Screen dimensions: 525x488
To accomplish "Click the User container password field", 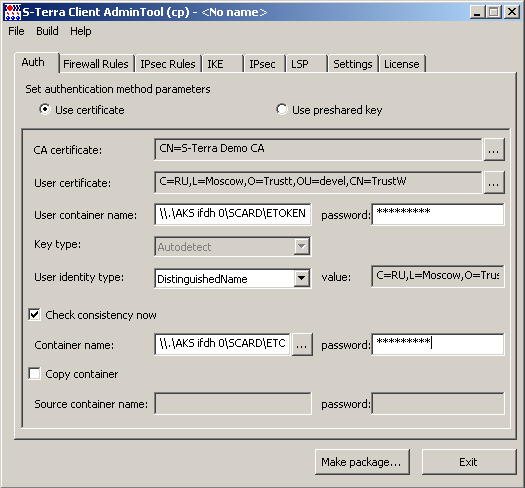I will click(438, 214).
